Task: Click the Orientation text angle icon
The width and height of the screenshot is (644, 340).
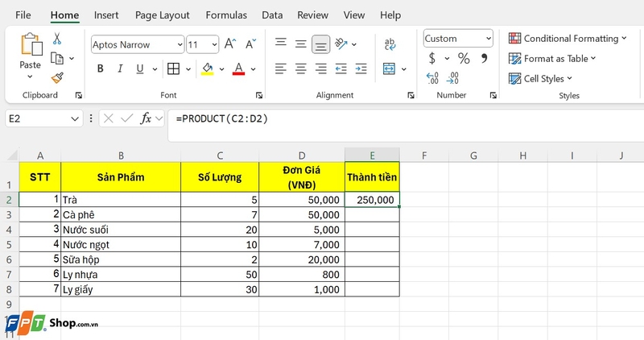Action: coord(341,44)
